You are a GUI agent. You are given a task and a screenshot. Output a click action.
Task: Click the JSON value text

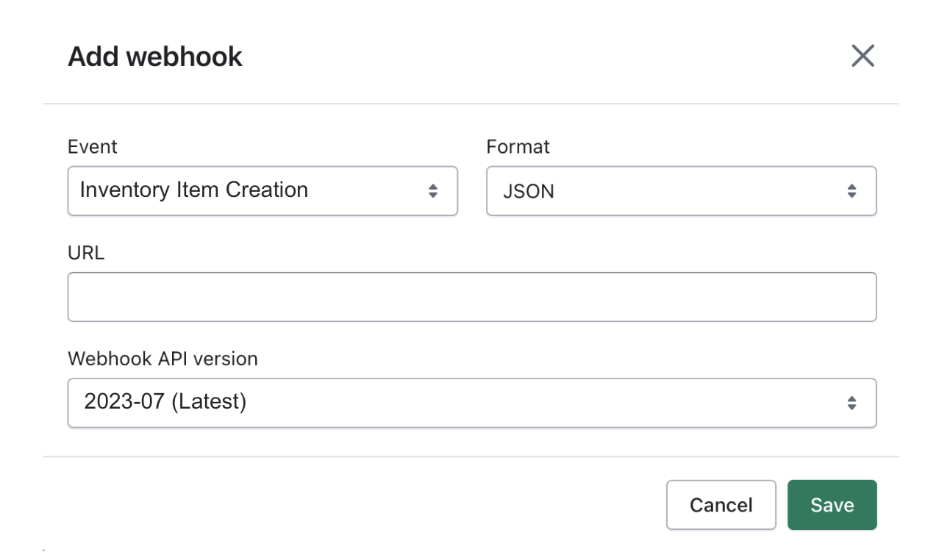[529, 192]
